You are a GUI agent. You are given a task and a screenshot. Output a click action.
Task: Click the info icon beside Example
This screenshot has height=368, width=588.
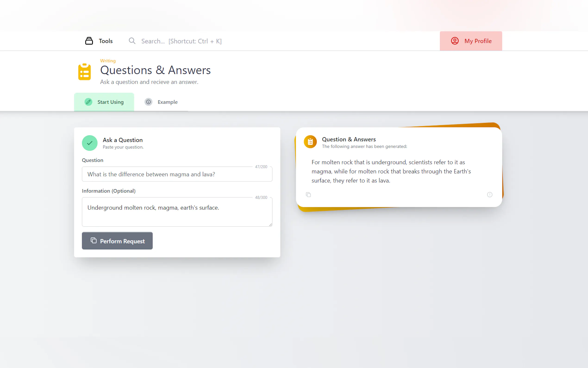click(148, 102)
